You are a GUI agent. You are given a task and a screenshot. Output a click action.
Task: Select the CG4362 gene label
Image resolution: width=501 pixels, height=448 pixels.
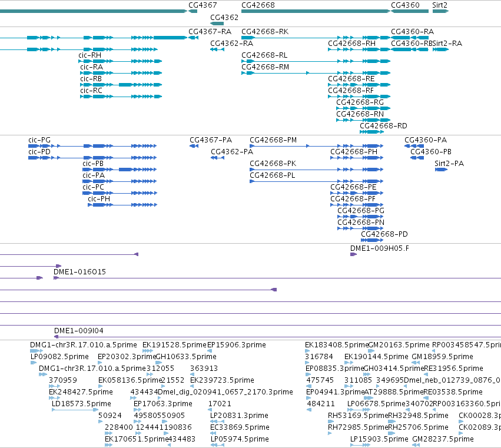(x=224, y=17)
